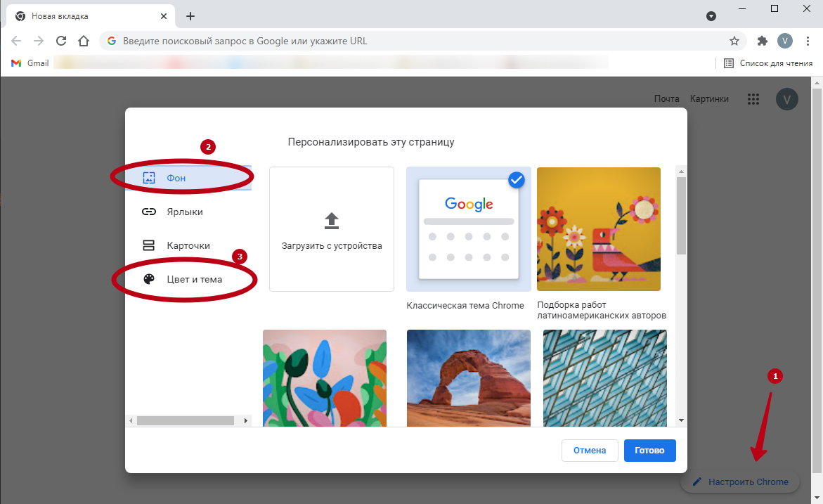Viewport: 823px width, 504px height.
Task: Select the checked 'Классическая тема Chrome' tile
Action: coord(468,229)
